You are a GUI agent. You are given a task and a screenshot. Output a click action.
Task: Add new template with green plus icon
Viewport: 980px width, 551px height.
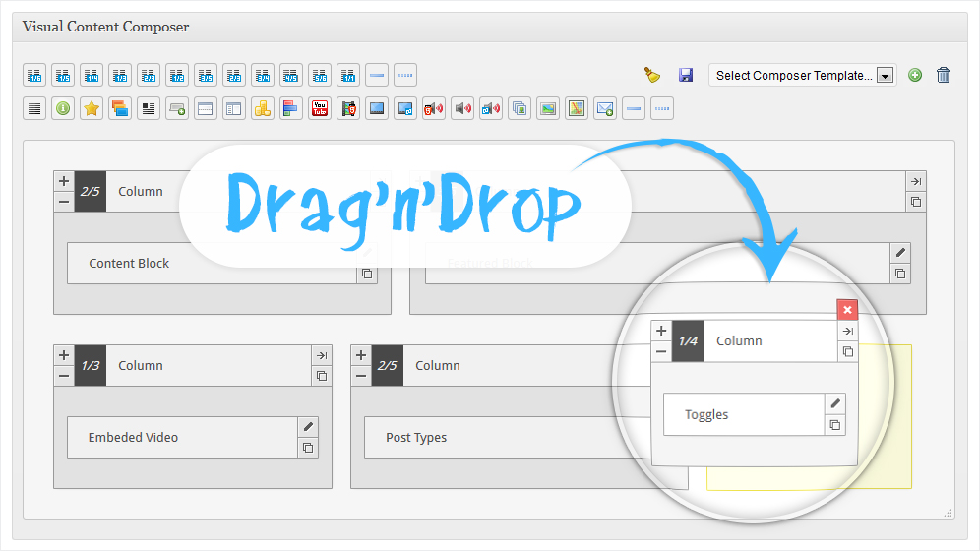(915, 75)
